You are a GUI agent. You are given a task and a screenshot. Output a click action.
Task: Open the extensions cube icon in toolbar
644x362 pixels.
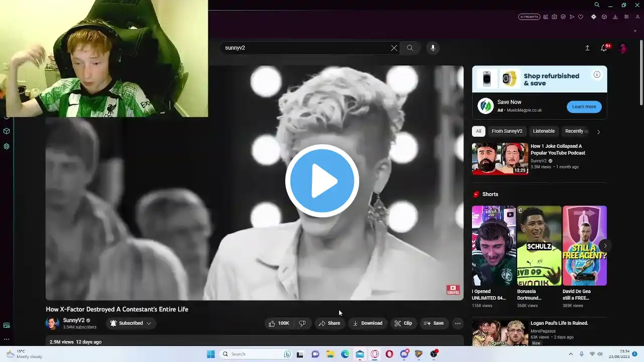coord(604,17)
